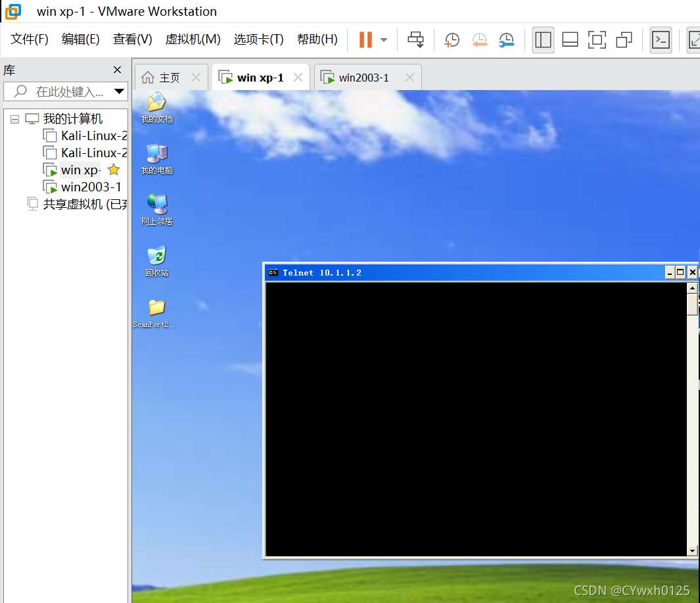The height and width of the screenshot is (603, 700).
Task: Close the Telnet window
Action: 692,272
